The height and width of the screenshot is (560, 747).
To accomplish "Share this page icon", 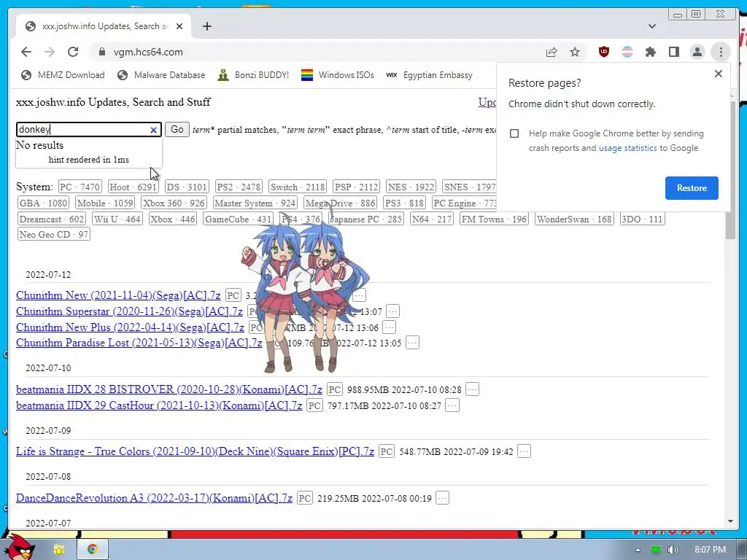I will 551,52.
